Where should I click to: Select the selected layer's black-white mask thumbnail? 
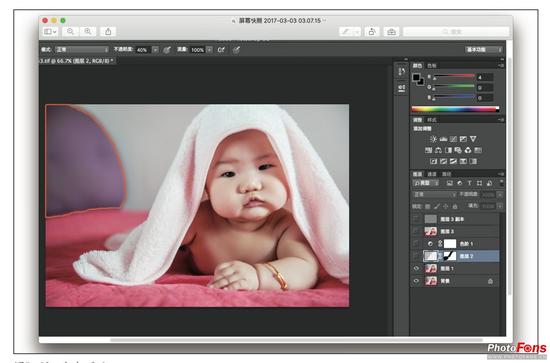(450, 256)
